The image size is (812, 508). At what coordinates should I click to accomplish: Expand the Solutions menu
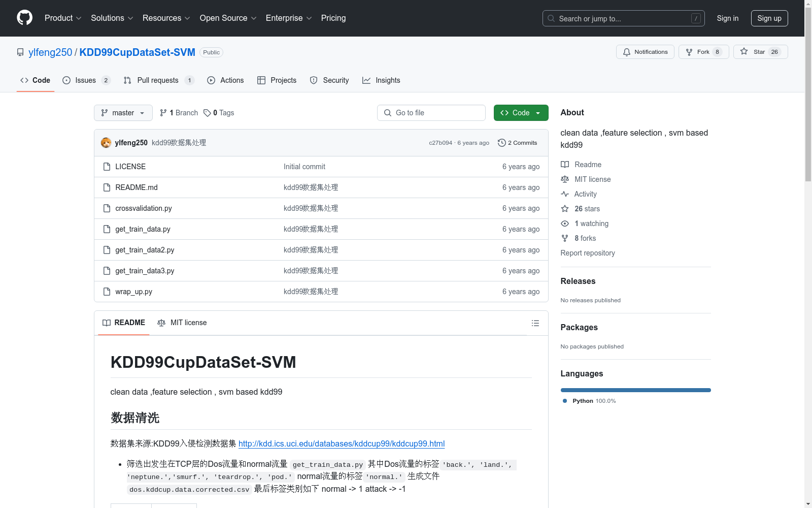pos(112,18)
